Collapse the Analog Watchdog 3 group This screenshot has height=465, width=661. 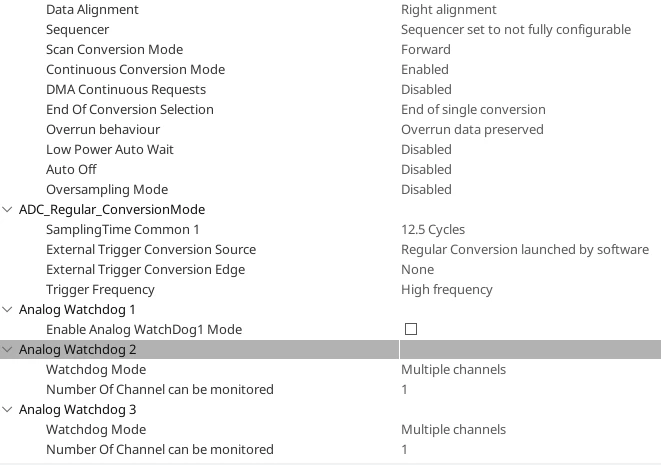pos(7,409)
